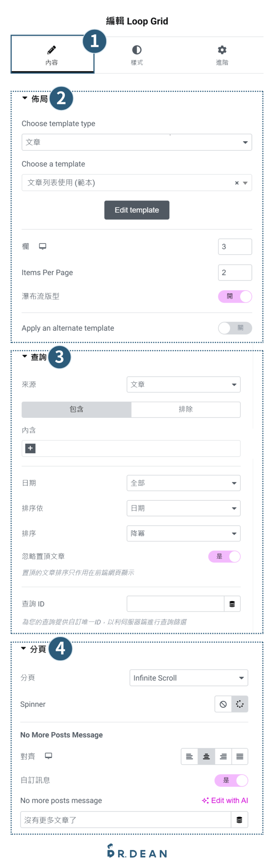Image resolution: width=274 pixels, height=868 pixels.
Task: Click the justify alignment icon
Action: (x=240, y=756)
